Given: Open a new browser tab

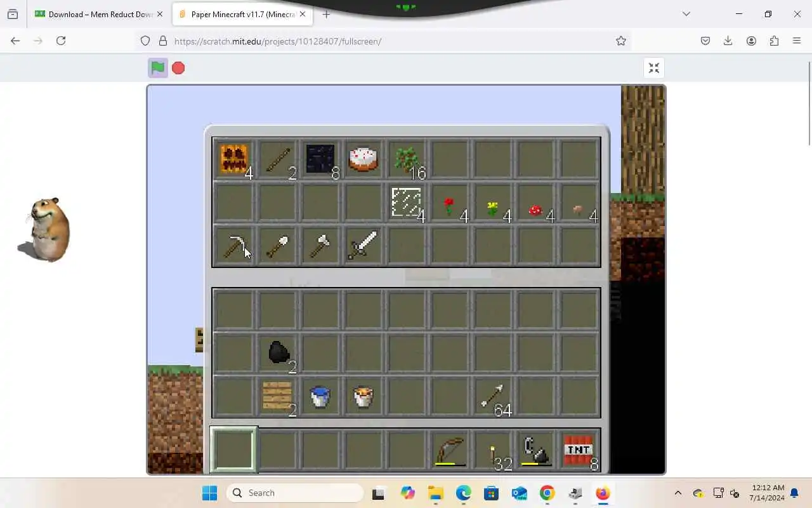Looking at the screenshot, I should (326, 14).
